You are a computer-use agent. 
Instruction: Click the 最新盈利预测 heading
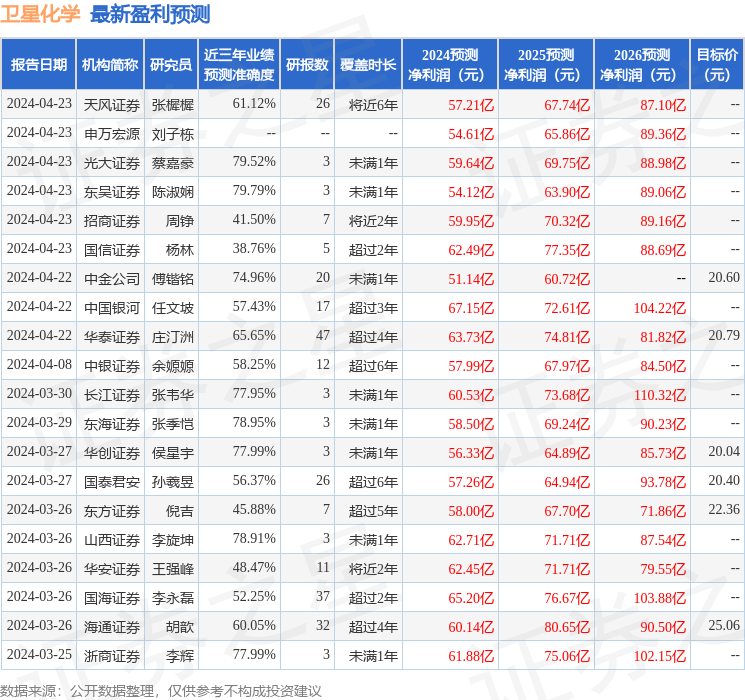[x=150, y=14]
